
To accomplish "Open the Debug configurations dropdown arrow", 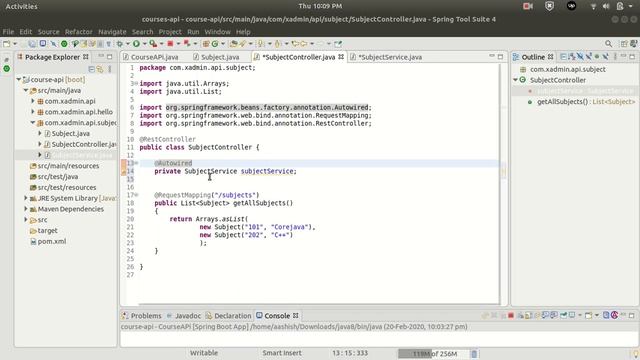I will 127,44.
